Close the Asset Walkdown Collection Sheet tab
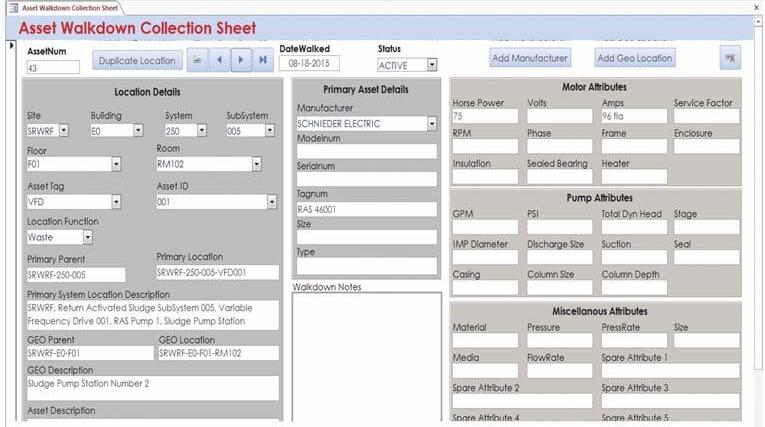Viewport: 765px width, 427px height. pos(757,7)
